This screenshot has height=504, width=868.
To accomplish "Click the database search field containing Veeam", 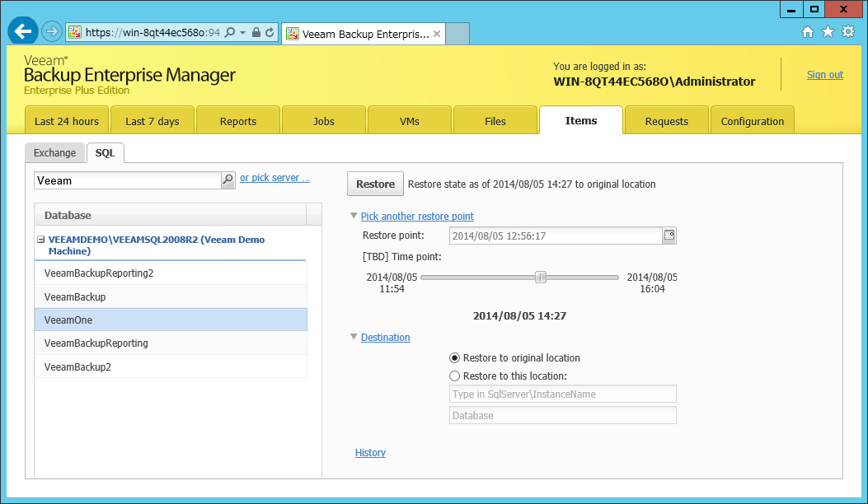I will click(x=128, y=180).
